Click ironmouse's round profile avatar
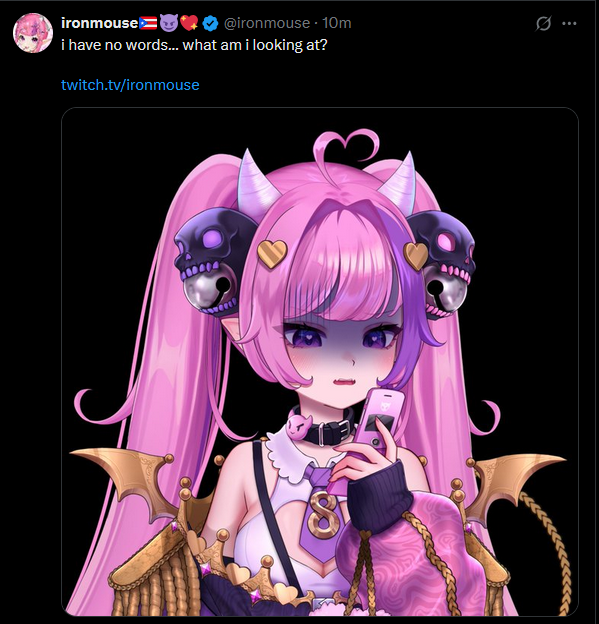Screen dimensions: 599x624 pyautogui.click(x=33, y=33)
